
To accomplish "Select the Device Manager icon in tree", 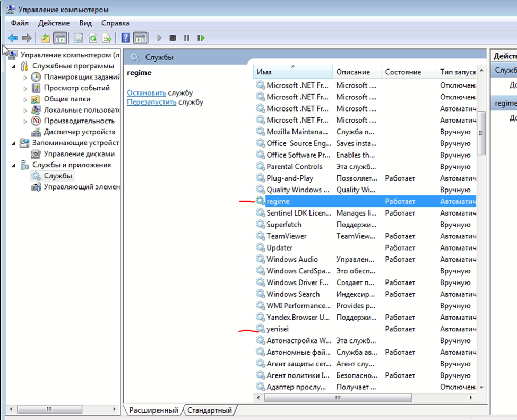I will tap(36, 132).
